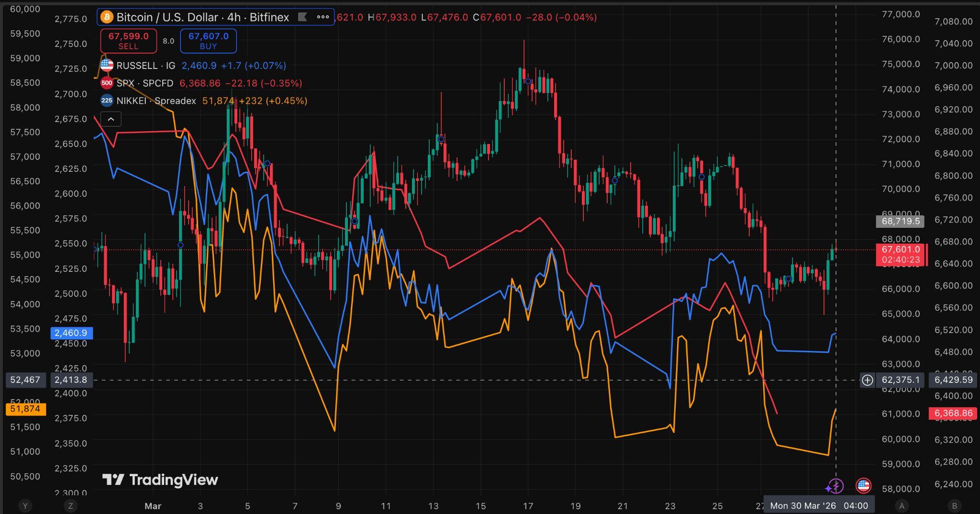Click the crosshair price label 62,375.1
Screen dimensions: 980x514
(x=901, y=380)
